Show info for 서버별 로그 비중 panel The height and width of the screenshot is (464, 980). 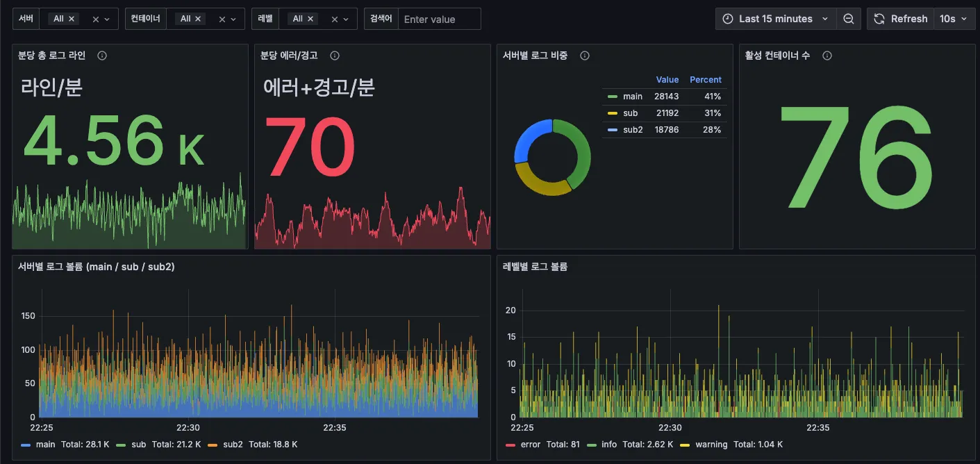[585, 56]
